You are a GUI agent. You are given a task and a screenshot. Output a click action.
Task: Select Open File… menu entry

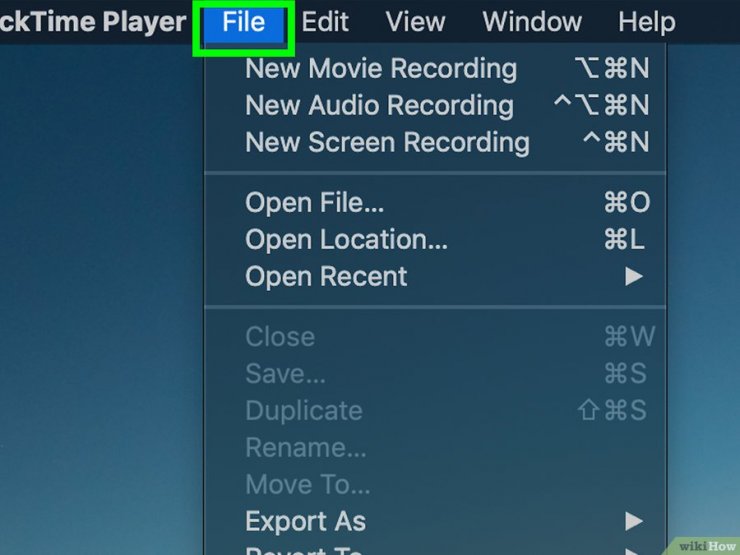pyautogui.click(x=435, y=202)
